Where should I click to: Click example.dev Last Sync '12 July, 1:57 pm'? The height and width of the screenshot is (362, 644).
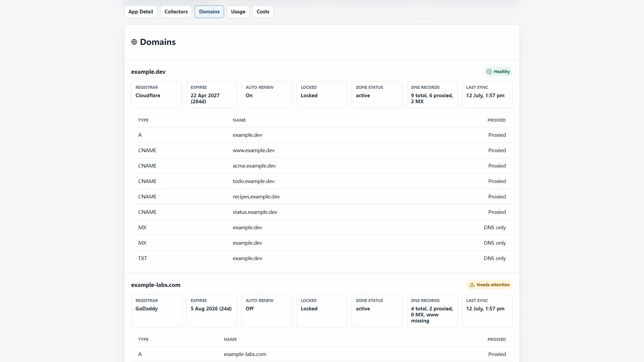(485, 96)
